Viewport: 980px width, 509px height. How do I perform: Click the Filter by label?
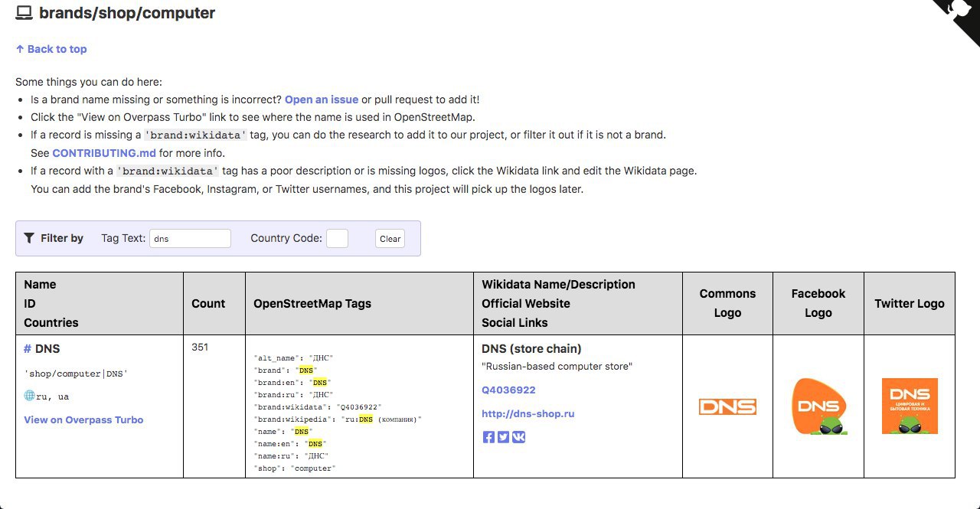coord(62,238)
